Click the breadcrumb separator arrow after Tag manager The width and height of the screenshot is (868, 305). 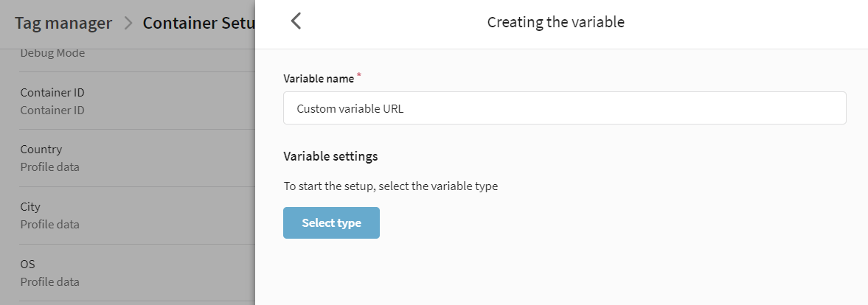click(128, 24)
